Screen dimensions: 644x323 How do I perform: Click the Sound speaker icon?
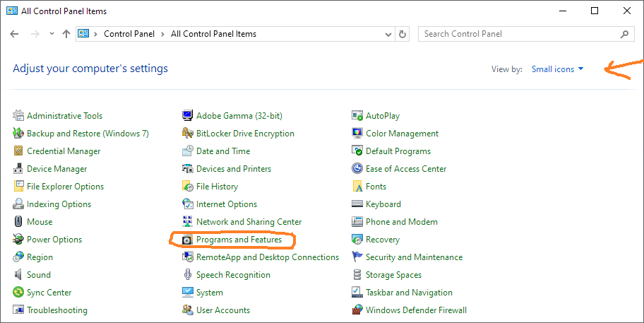pos(18,274)
